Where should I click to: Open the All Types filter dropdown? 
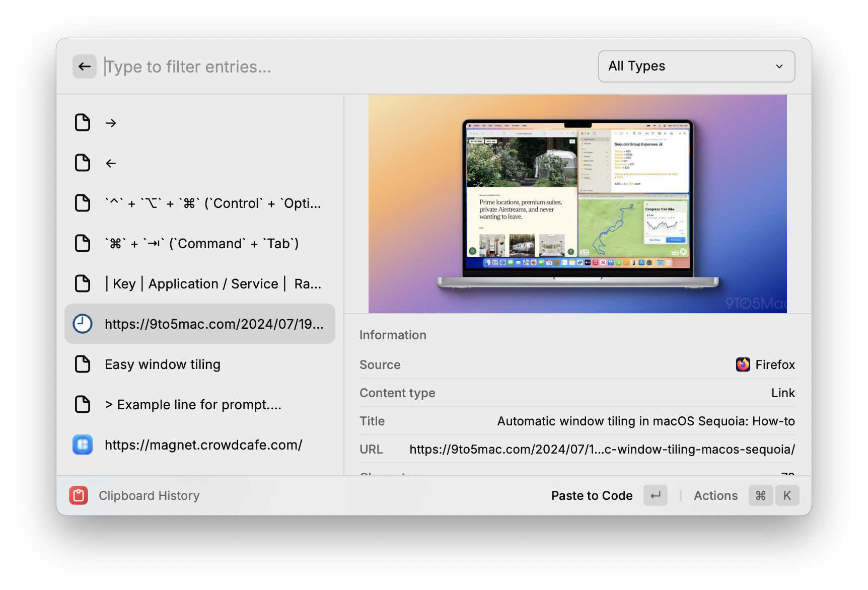point(696,66)
